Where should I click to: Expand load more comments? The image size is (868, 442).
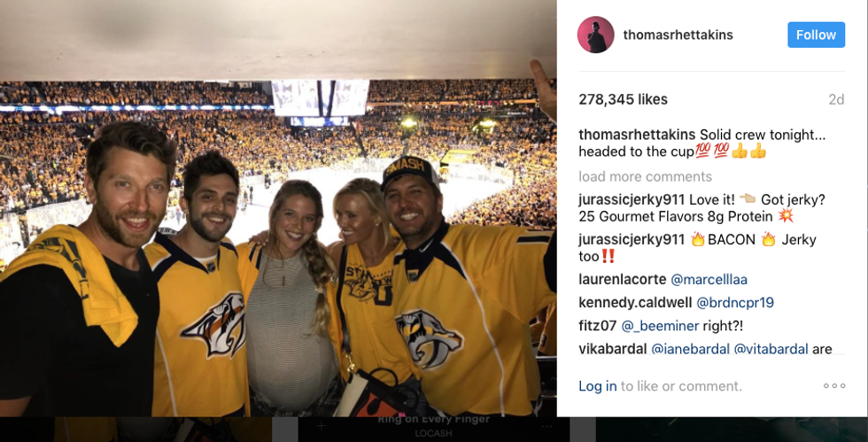point(643,176)
